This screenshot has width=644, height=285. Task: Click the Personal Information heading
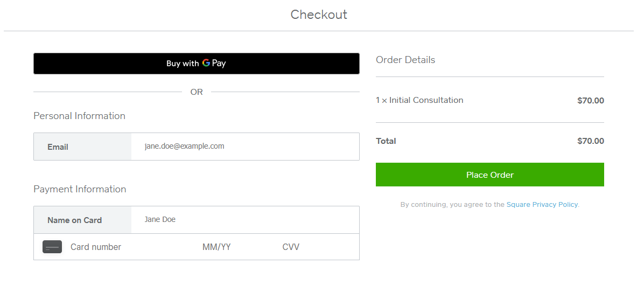point(79,116)
